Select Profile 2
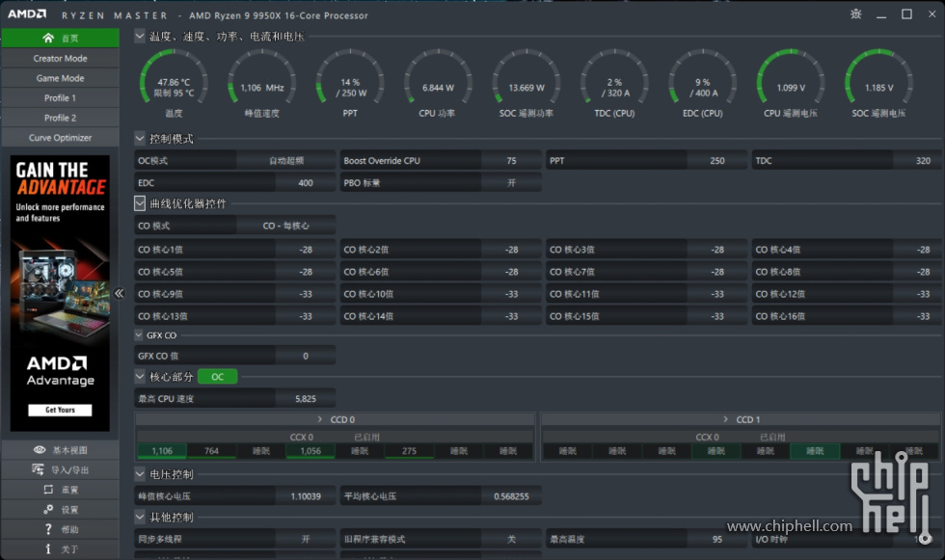 (60, 118)
